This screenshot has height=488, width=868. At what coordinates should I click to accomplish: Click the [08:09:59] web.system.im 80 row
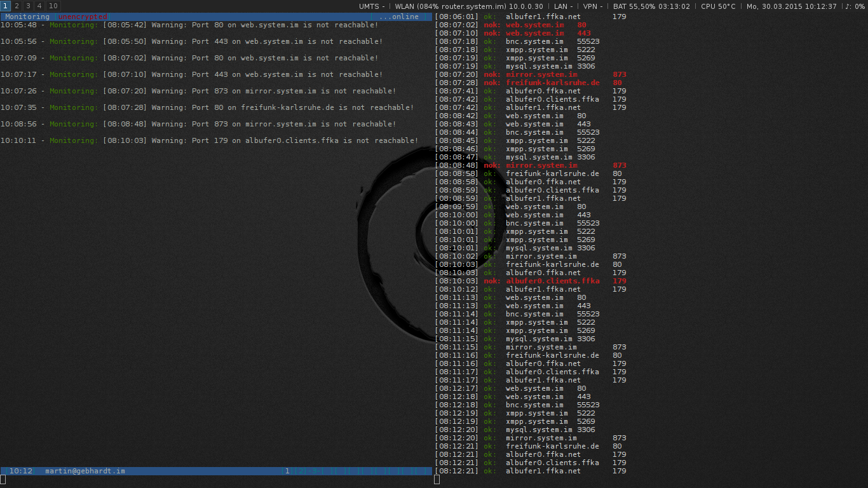[511, 207]
